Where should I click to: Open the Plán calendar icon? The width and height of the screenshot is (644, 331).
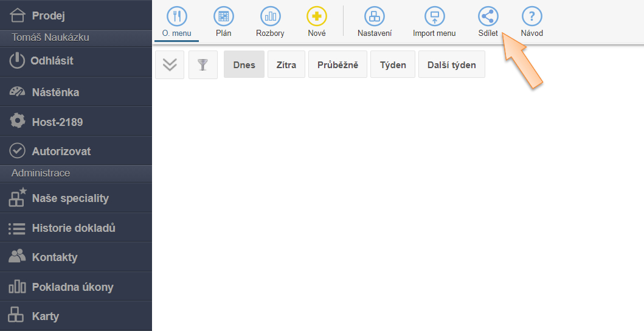pos(223,16)
